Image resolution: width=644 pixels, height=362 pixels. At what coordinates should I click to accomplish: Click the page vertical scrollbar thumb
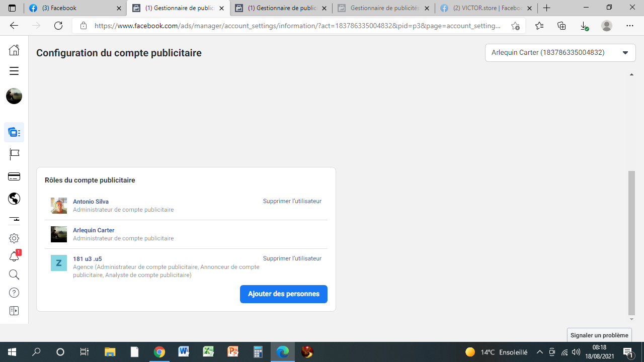(x=632, y=241)
